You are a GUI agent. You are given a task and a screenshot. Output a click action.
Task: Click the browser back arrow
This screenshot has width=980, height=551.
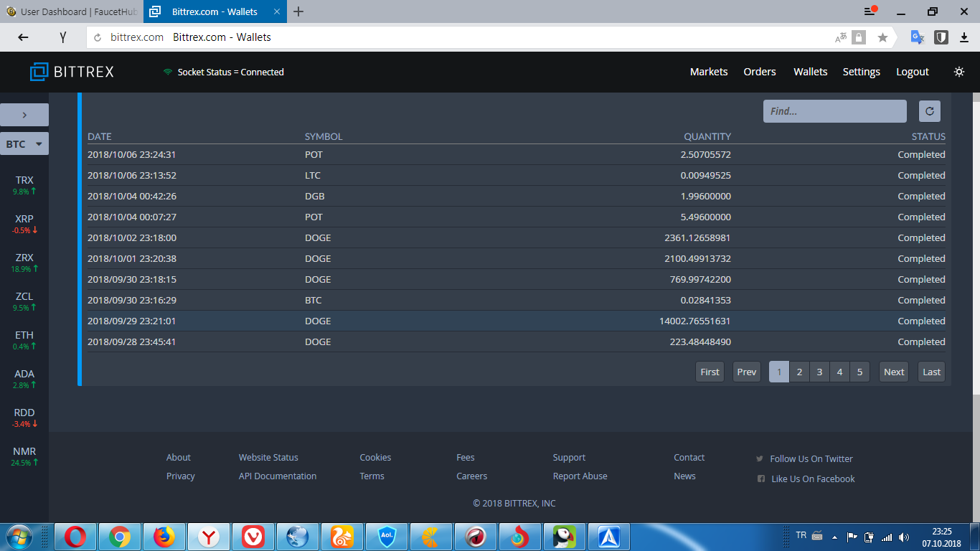23,37
